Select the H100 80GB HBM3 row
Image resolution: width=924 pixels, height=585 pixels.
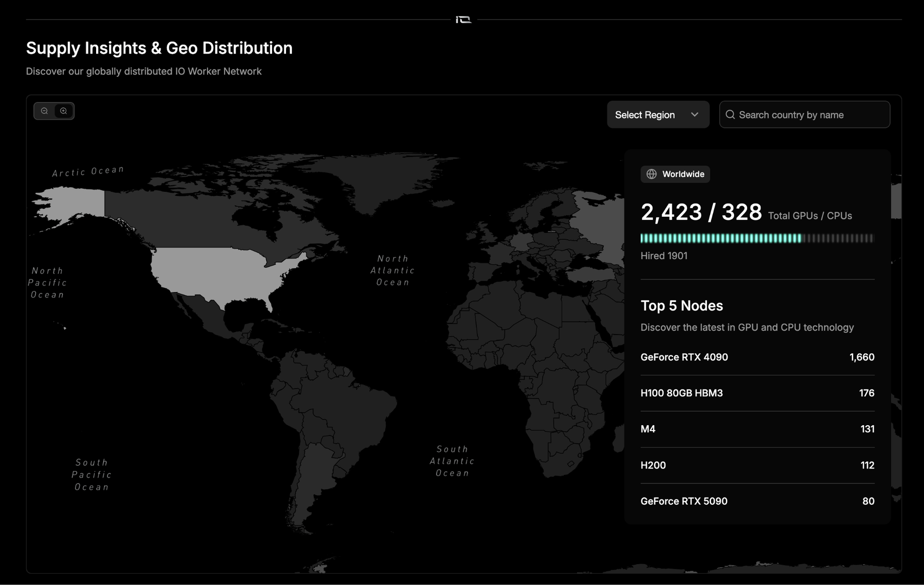tap(757, 393)
